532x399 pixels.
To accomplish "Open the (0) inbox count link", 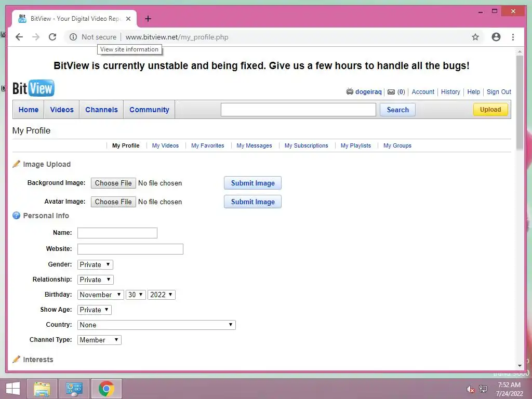I will [401, 91].
